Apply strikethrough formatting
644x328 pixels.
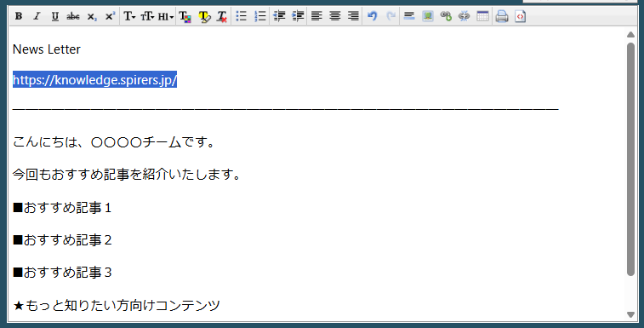click(x=72, y=16)
